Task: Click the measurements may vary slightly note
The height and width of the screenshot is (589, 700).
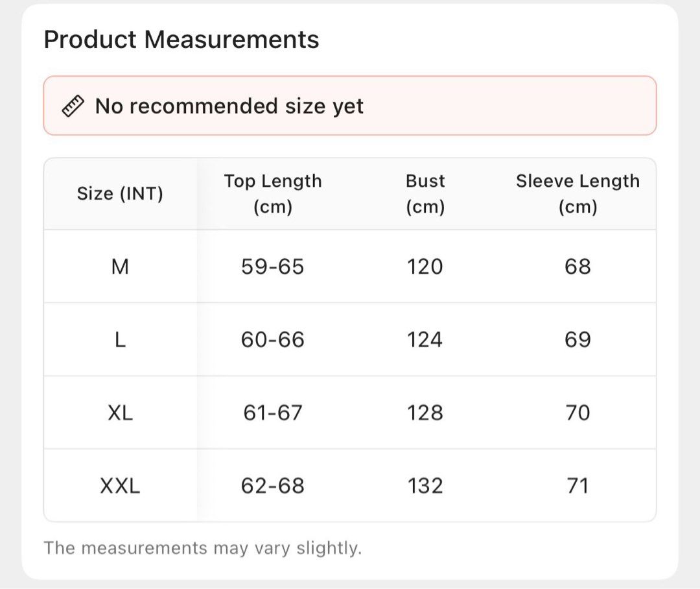Action: point(203,548)
